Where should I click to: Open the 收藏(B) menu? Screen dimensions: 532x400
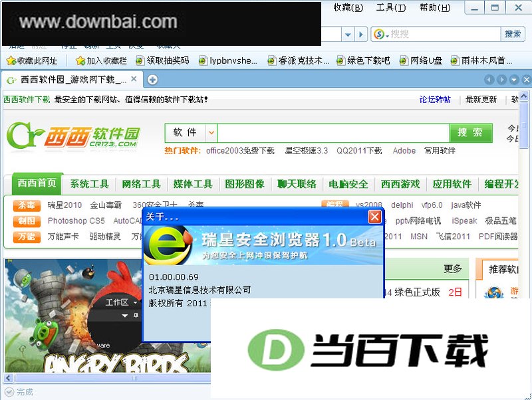tap(348, 7)
